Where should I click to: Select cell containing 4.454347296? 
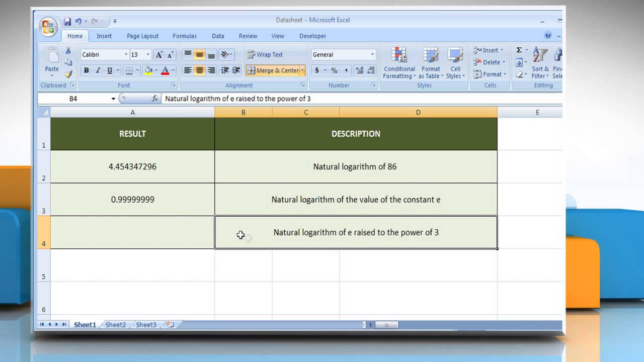pyautogui.click(x=132, y=166)
